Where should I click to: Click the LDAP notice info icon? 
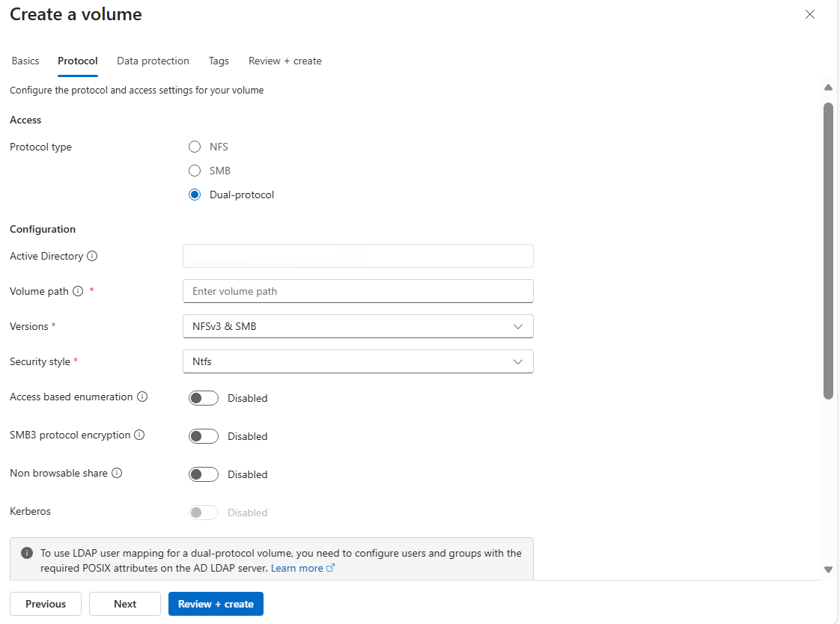point(26,553)
